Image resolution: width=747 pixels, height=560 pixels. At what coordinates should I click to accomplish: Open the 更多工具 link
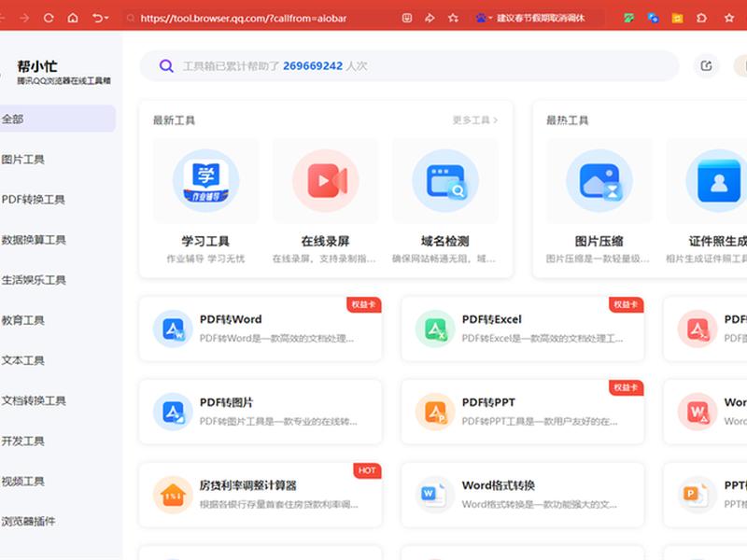[475, 120]
